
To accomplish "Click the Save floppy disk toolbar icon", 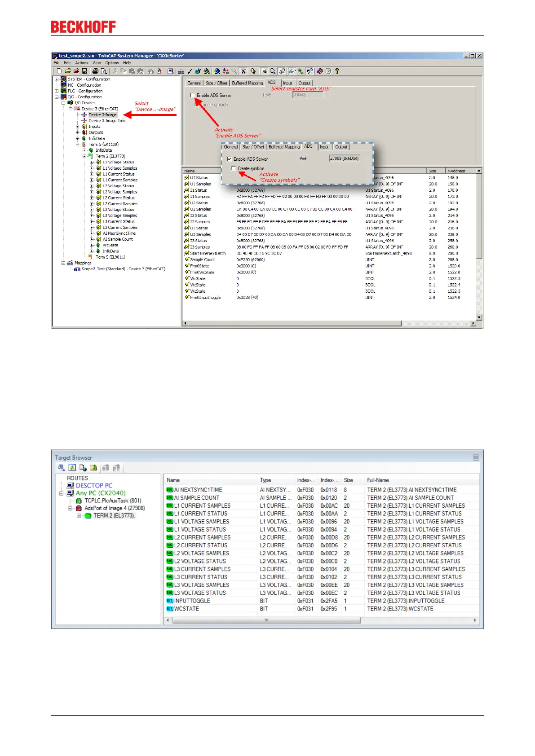I will [x=84, y=71].
